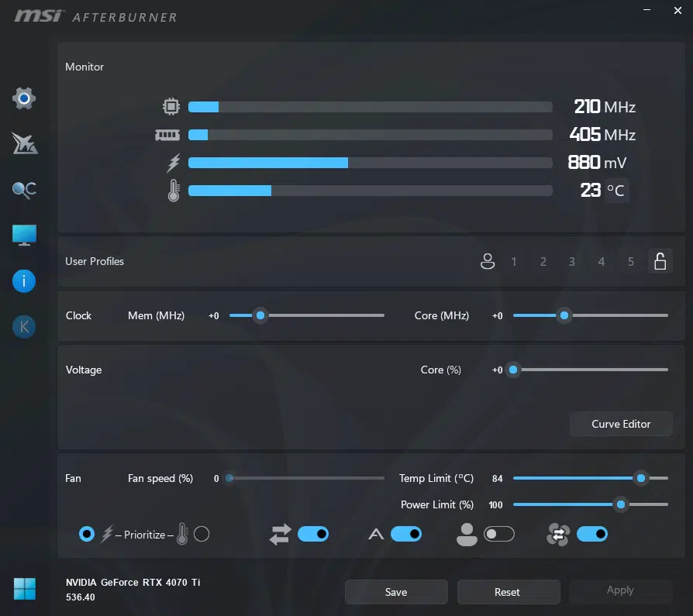This screenshot has width=693, height=616.
Task: Click the 405 MHz memory clock bar
Action: click(371, 135)
